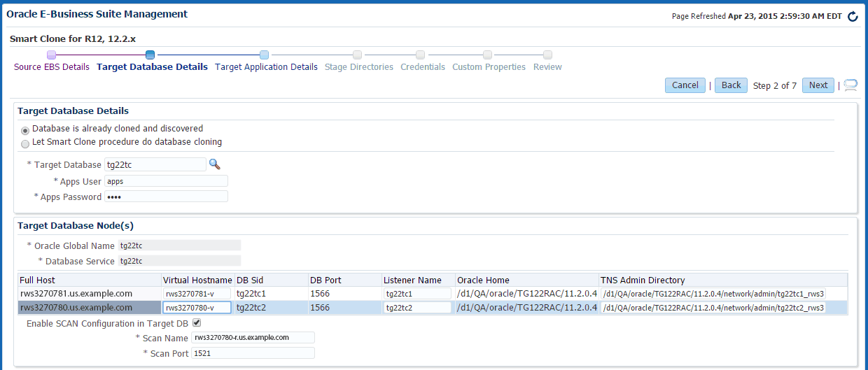Edit Listener Name tg22tc2 field
Image resolution: width=868 pixels, height=370 pixels.
[x=417, y=308]
